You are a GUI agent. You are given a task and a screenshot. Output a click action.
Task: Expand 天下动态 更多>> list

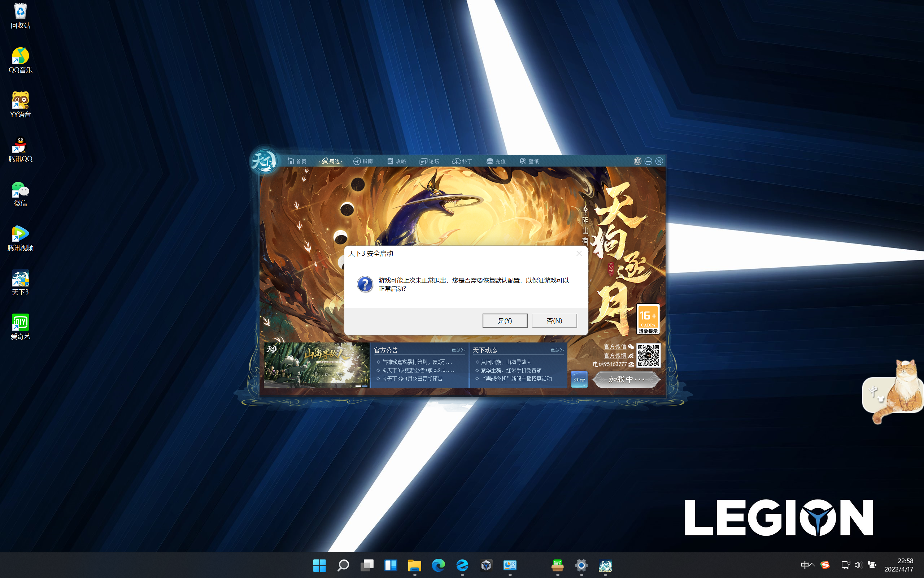(557, 350)
